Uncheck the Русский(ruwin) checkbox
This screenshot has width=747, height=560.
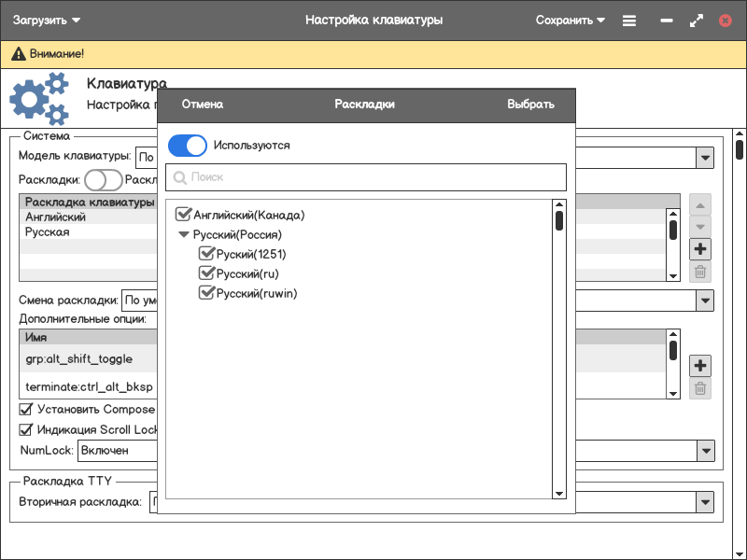point(207,293)
